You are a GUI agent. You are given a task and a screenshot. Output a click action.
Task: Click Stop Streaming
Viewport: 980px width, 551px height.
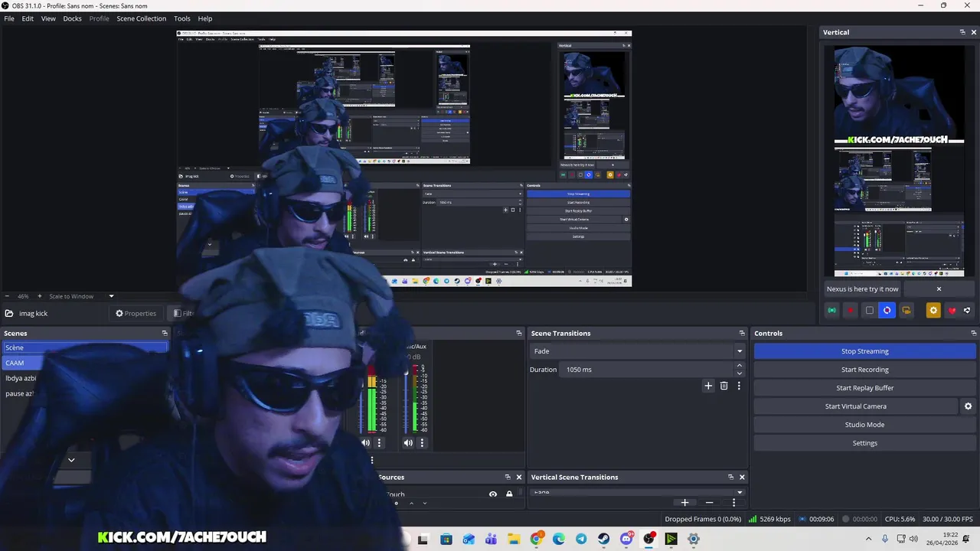pos(864,351)
